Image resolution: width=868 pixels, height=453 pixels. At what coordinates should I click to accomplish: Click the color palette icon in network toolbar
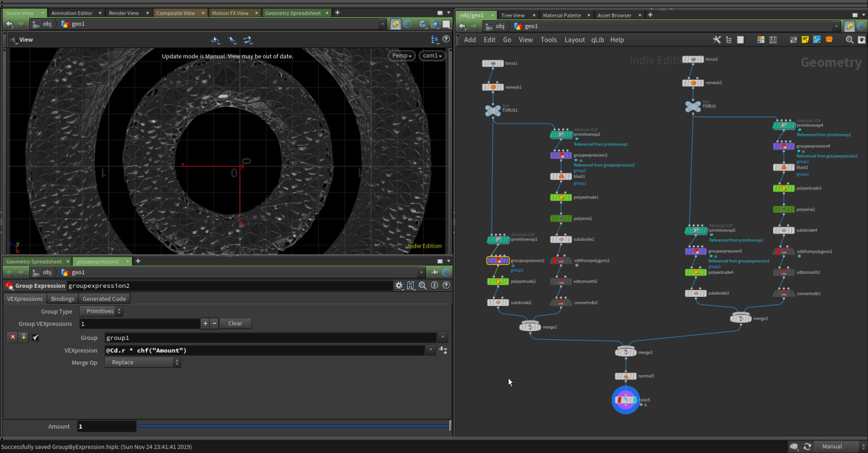(x=761, y=40)
